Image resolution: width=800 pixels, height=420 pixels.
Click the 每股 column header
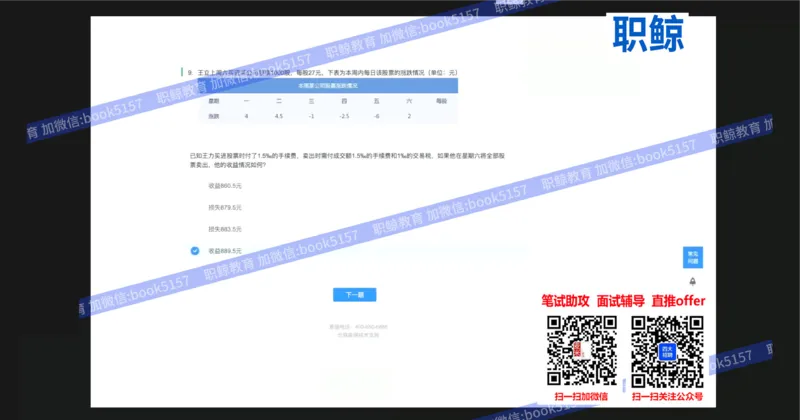(x=441, y=101)
